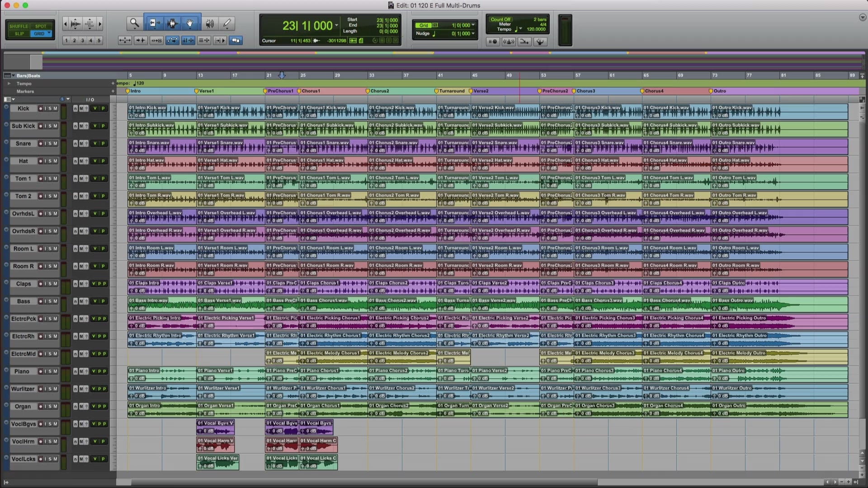
Task: Toggle Zoom Toggle double-arrow icon
Action: point(125,40)
